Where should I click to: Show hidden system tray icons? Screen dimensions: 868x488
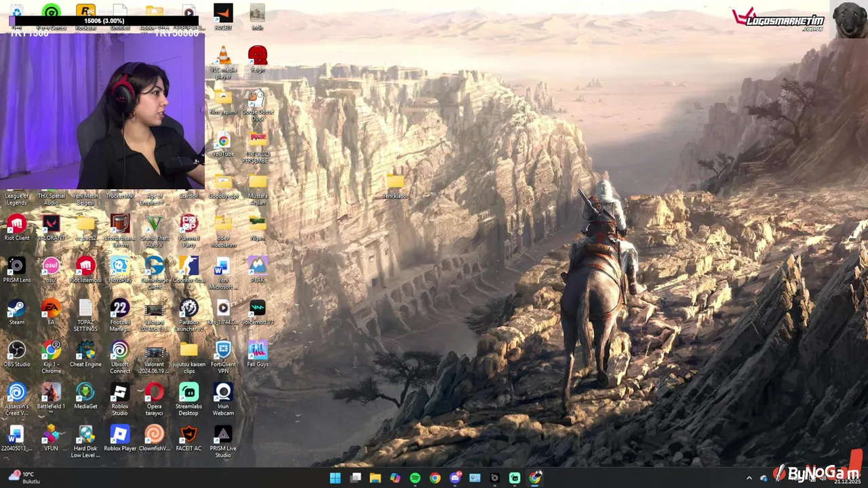point(749,478)
